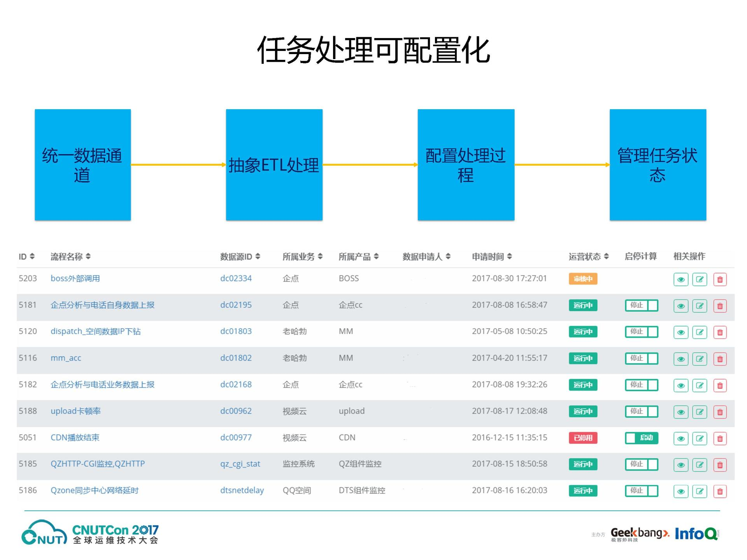
Task: Click the edit icon for CDN播放结束 row
Action: click(700, 438)
